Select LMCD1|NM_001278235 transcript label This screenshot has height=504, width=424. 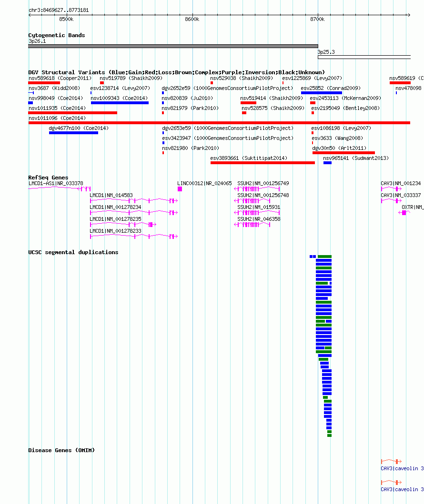pos(115,219)
